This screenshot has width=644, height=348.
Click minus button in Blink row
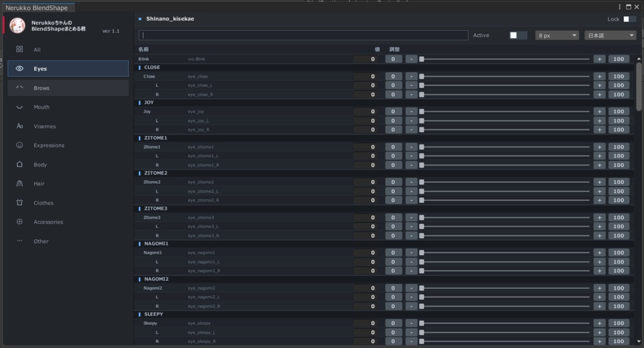411,59
